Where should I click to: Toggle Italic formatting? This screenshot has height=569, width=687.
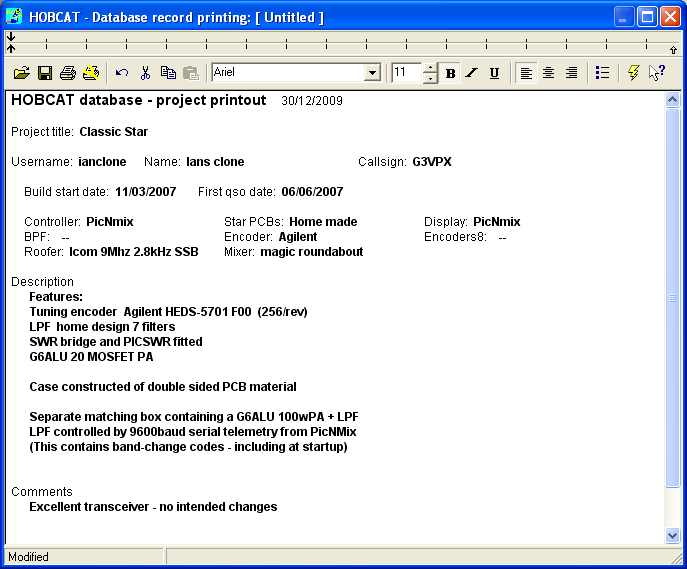pos(472,73)
